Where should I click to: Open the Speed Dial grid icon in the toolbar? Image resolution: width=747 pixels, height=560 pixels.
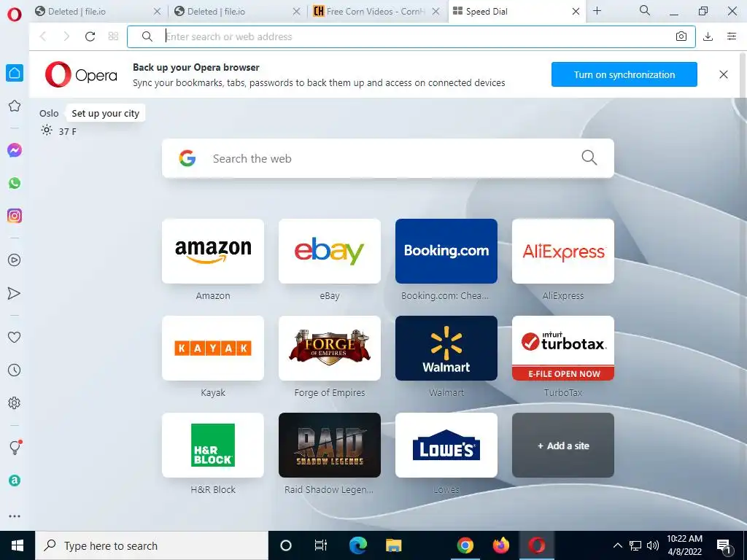(x=113, y=36)
